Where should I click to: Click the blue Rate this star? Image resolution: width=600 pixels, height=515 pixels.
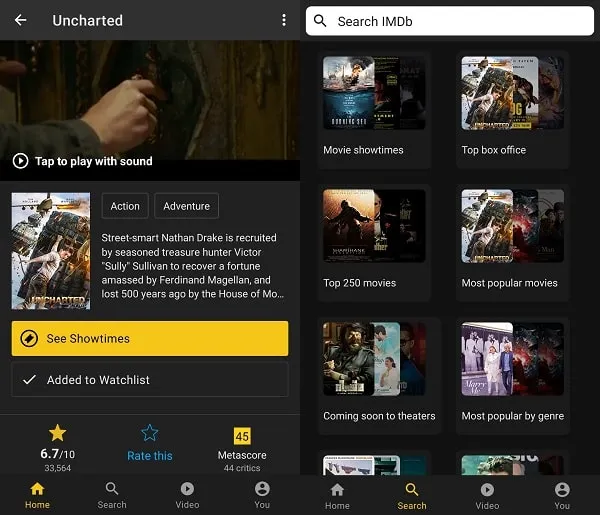(150, 433)
